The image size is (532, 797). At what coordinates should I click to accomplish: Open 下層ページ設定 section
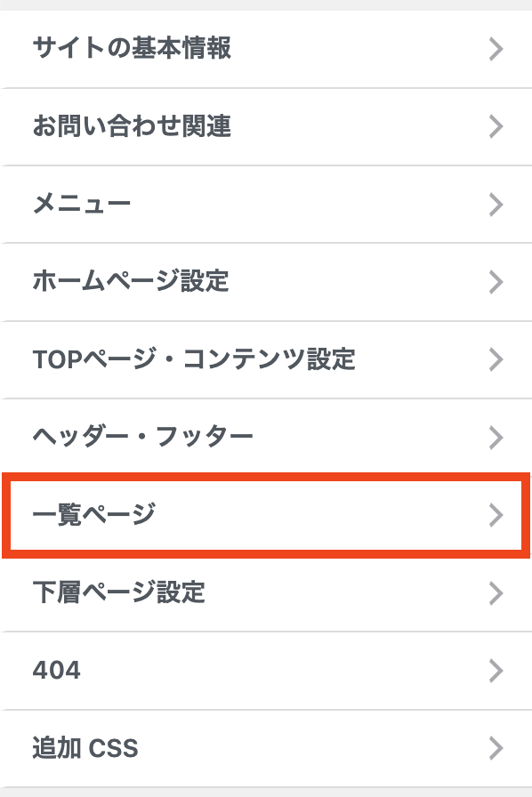[266, 592]
